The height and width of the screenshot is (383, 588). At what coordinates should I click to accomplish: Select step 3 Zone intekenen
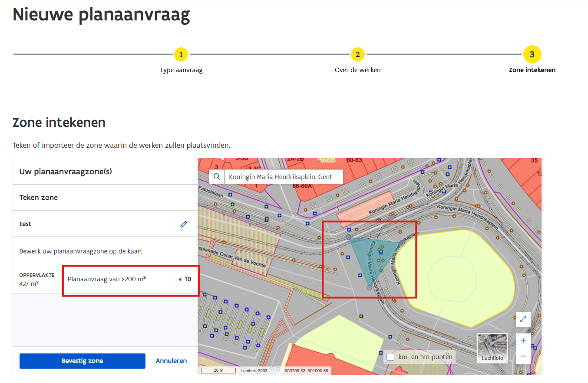tap(532, 55)
